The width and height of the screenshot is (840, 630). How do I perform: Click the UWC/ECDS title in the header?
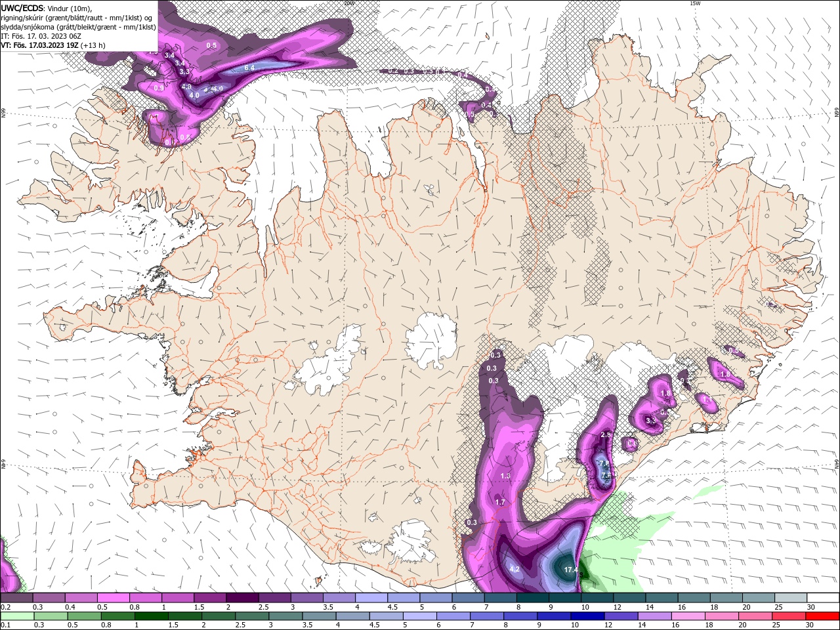(x=22, y=8)
